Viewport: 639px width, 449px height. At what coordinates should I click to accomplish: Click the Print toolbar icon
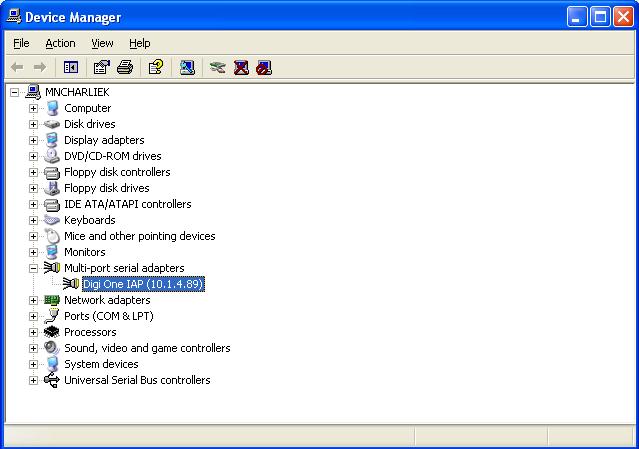coord(124,68)
